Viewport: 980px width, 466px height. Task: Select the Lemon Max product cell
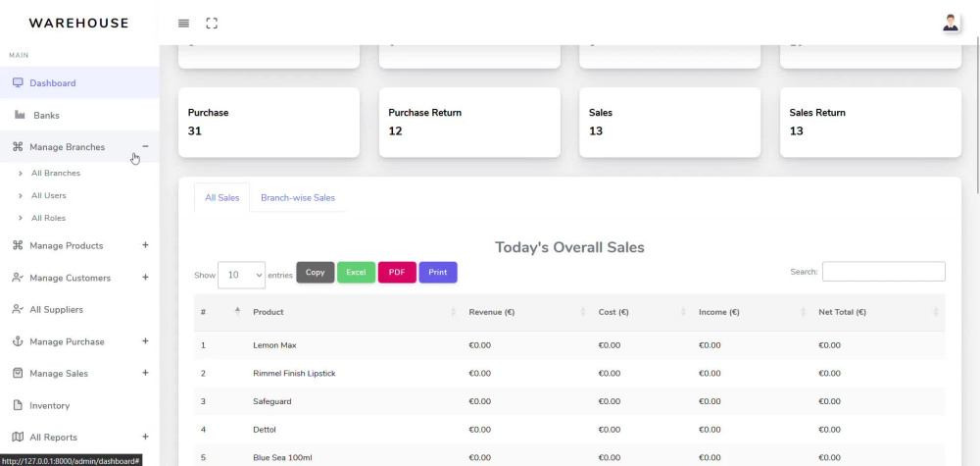[x=354, y=345]
